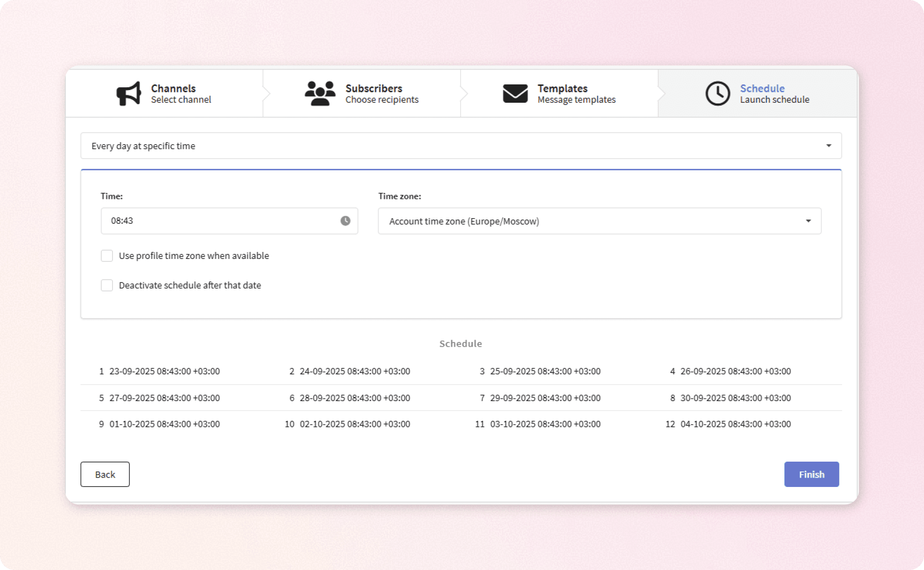Click the Templates envelope icon

(515, 93)
